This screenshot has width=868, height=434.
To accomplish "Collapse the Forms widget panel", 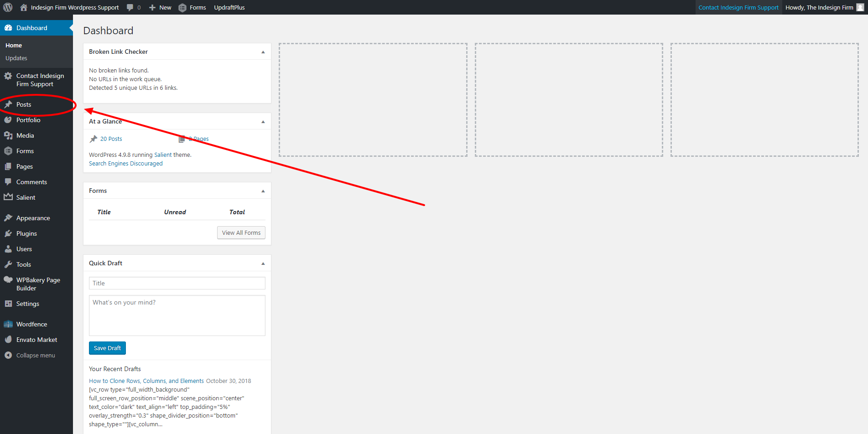I will [263, 191].
